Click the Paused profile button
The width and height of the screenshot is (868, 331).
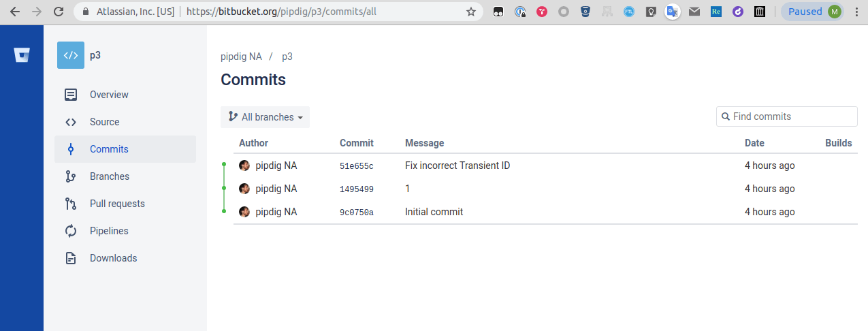(x=814, y=12)
